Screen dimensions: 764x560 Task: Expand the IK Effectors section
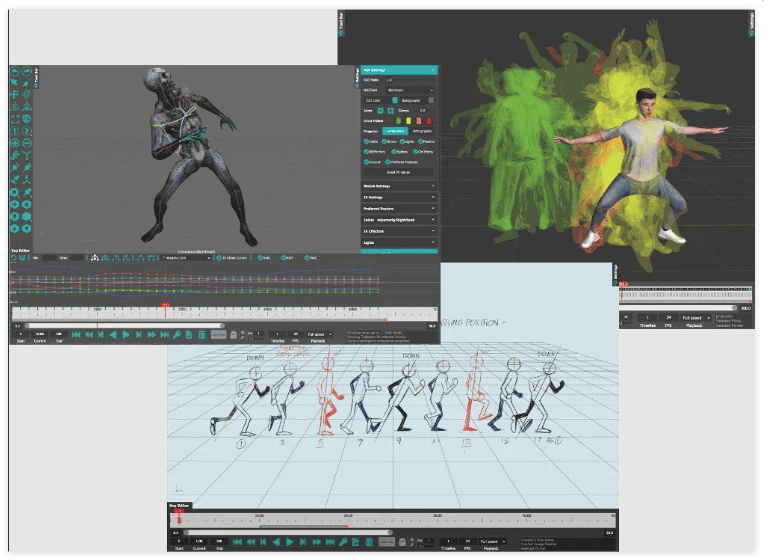click(399, 231)
